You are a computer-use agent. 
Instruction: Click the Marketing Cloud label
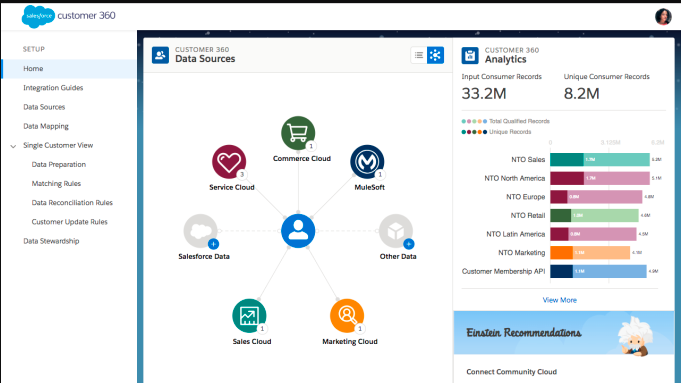350,341
